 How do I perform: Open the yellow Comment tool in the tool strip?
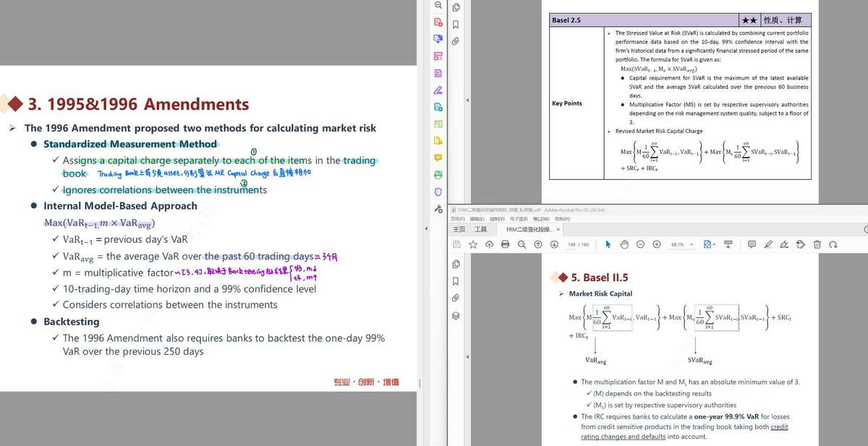click(438, 158)
